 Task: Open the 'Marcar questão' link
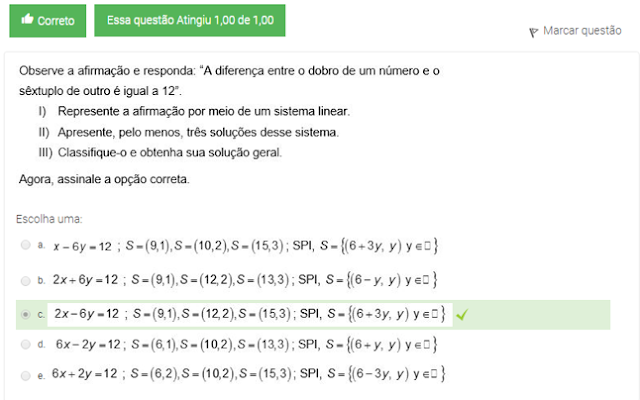pyautogui.click(x=582, y=32)
